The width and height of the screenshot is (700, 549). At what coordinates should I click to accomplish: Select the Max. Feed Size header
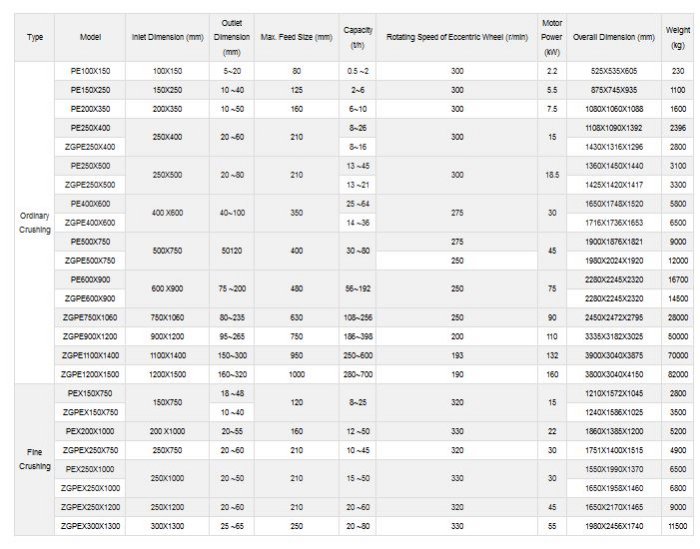[x=296, y=37]
